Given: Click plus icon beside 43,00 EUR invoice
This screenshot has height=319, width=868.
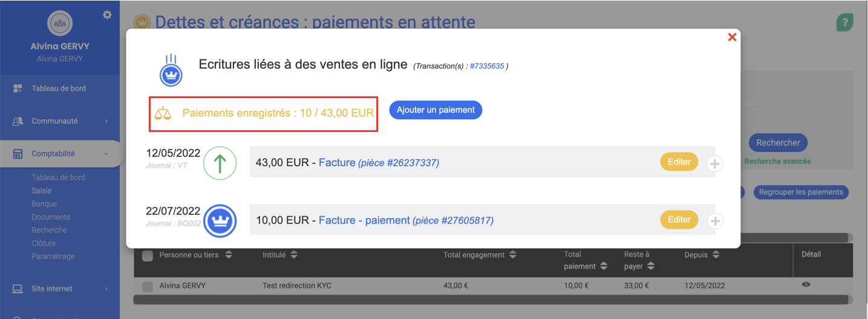Looking at the screenshot, I should click(715, 163).
